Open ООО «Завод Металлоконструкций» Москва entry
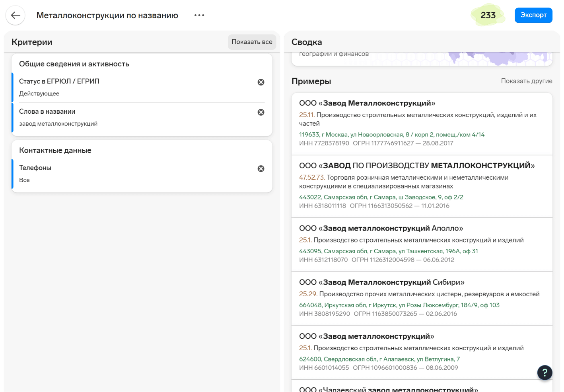Image resolution: width=564 pixels, height=392 pixels. click(x=367, y=103)
